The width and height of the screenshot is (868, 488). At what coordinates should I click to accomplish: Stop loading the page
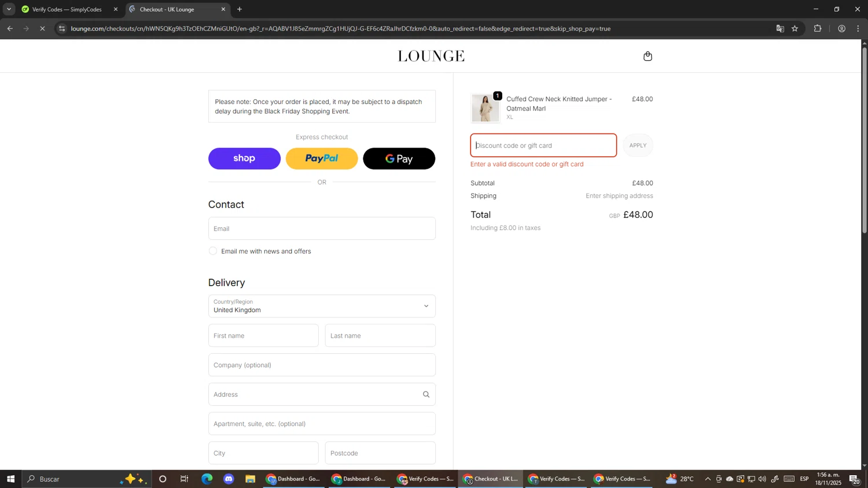42,28
